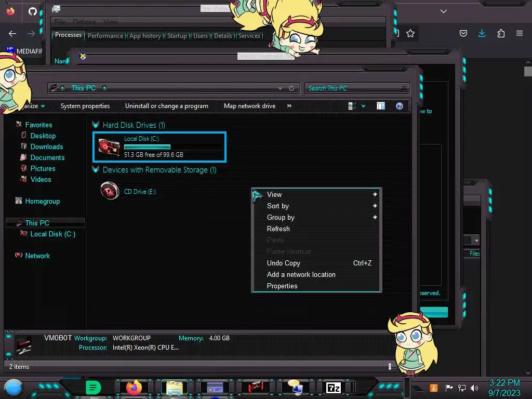The width and height of the screenshot is (532, 399).
Task: Open the Firefox hamburger menu
Action: pos(520,33)
